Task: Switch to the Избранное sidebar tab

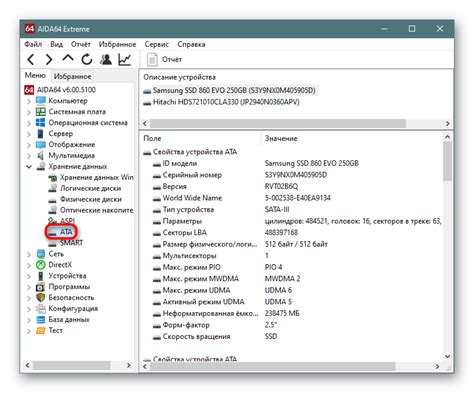Action: (x=73, y=76)
